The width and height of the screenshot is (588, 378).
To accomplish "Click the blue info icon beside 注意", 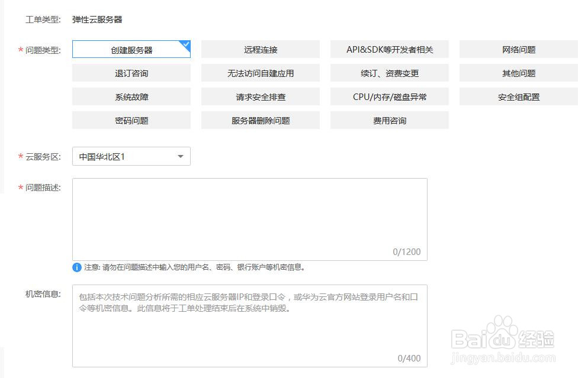I will tap(77, 267).
